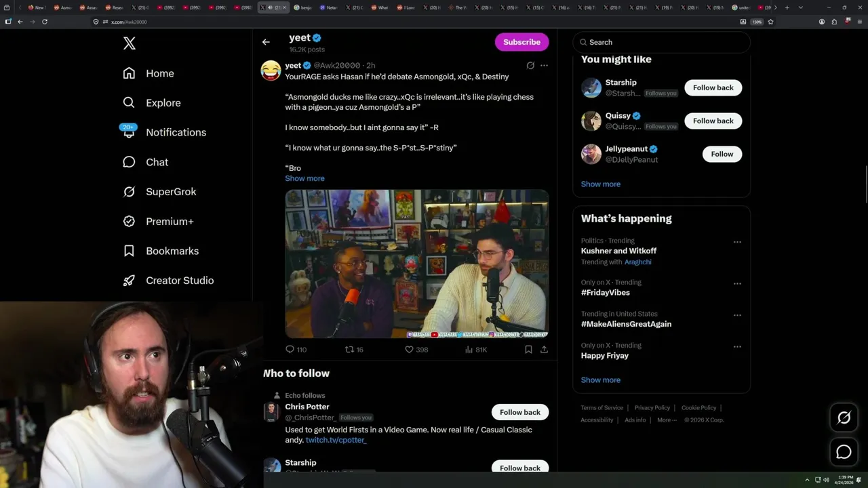Go to Home in sidebar
The height and width of the screenshot is (488, 868).
pyautogui.click(x=149, y=73)
